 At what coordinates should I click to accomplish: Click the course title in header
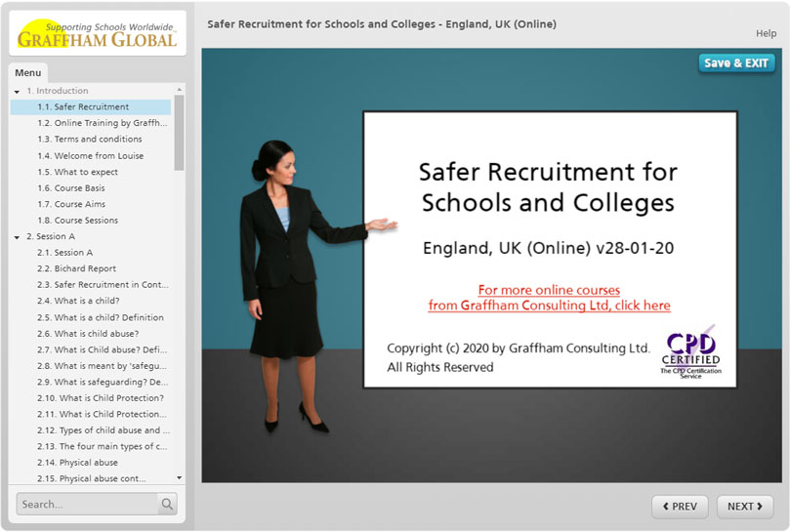382,24
